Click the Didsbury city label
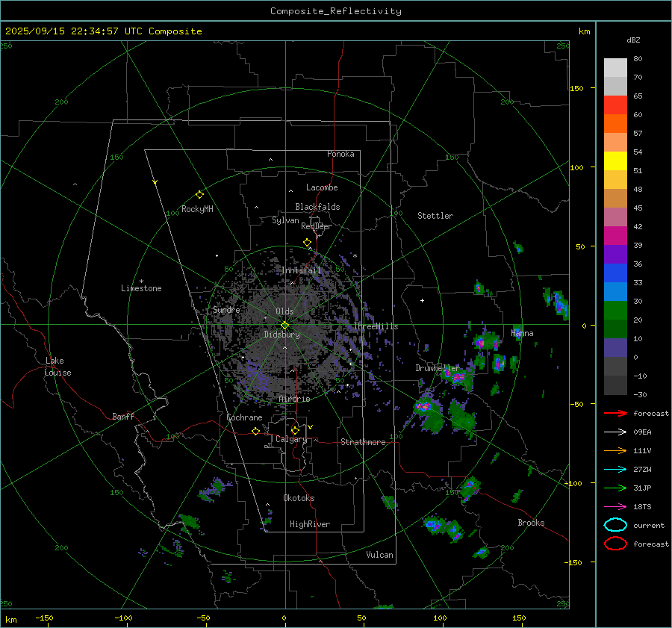 coord(281,335)
